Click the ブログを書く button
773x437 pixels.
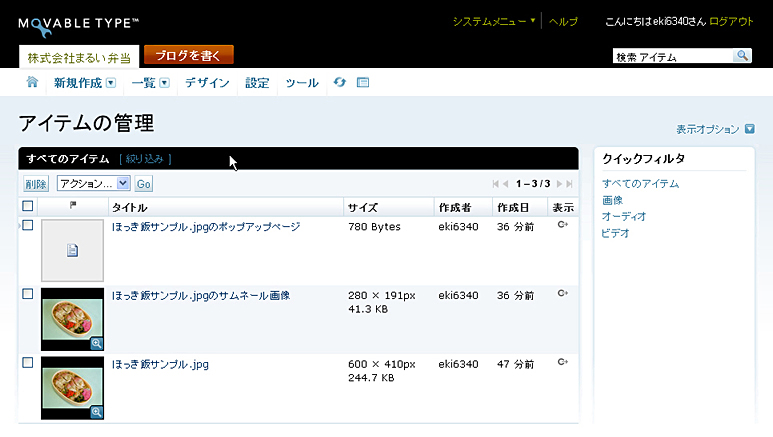189,55
